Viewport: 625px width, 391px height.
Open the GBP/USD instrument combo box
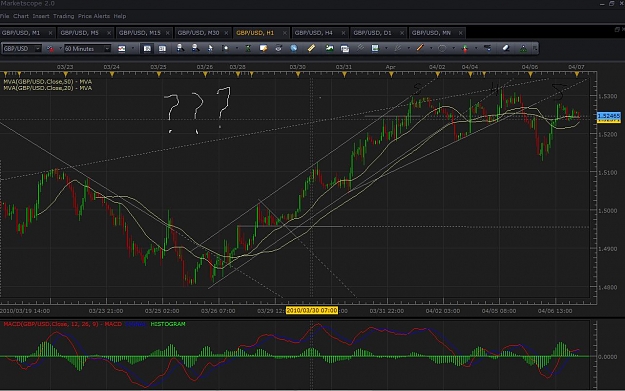(x=22, y=49)
